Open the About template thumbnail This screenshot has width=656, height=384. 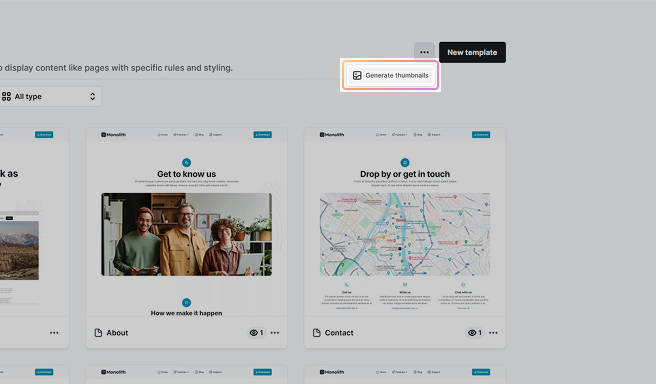(187, 222)
